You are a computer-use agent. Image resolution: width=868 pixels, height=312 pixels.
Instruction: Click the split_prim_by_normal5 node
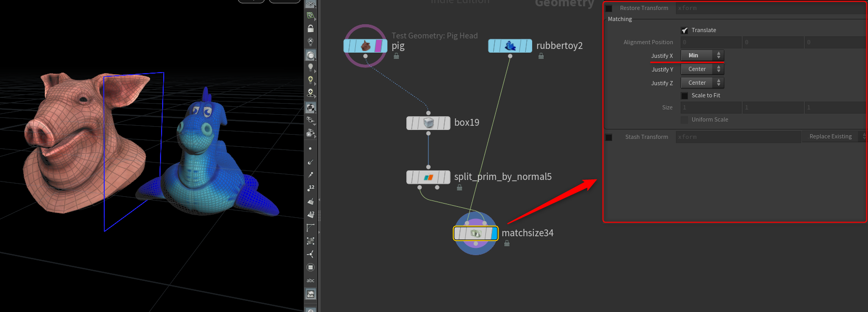click(x=428, y=177)
